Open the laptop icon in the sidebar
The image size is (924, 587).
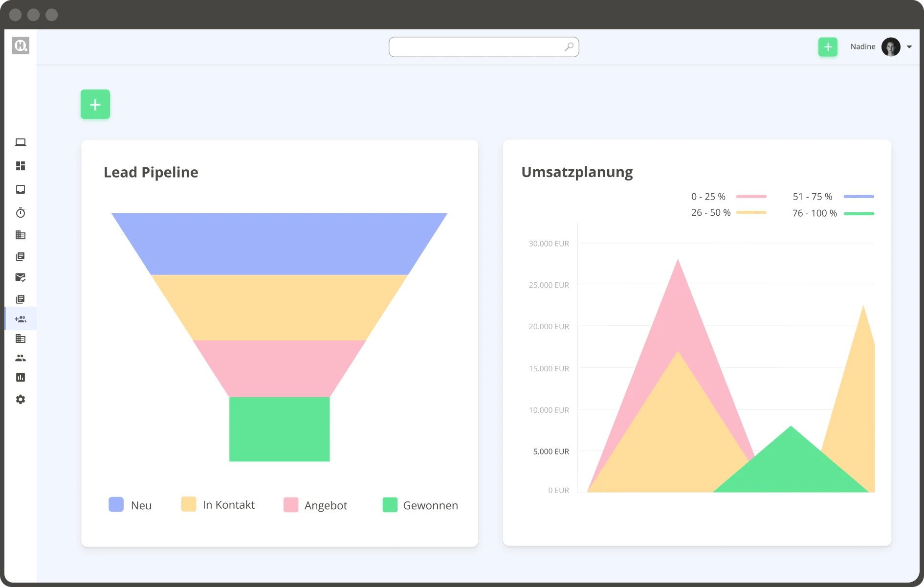click(x=21, y=142)
